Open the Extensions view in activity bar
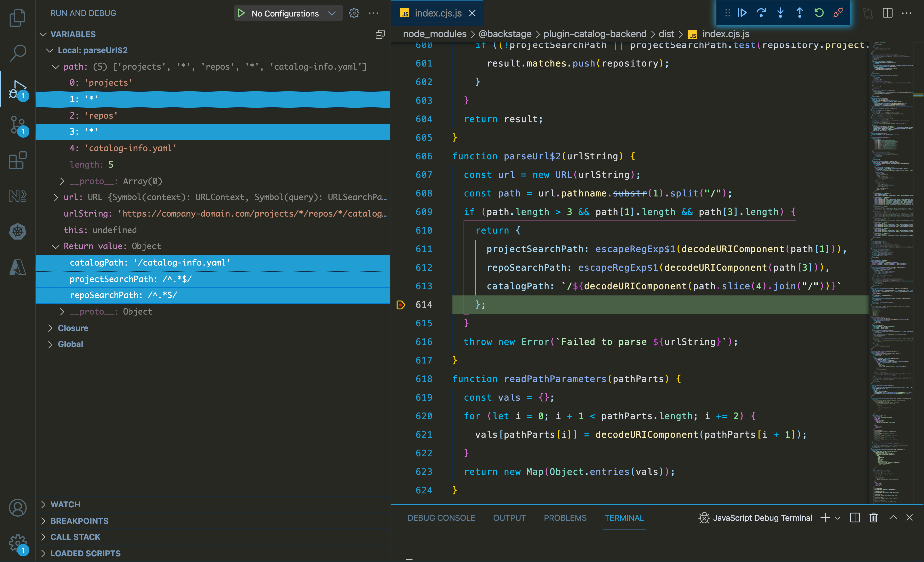Screen dimensions: 924x562 (17, 160)
